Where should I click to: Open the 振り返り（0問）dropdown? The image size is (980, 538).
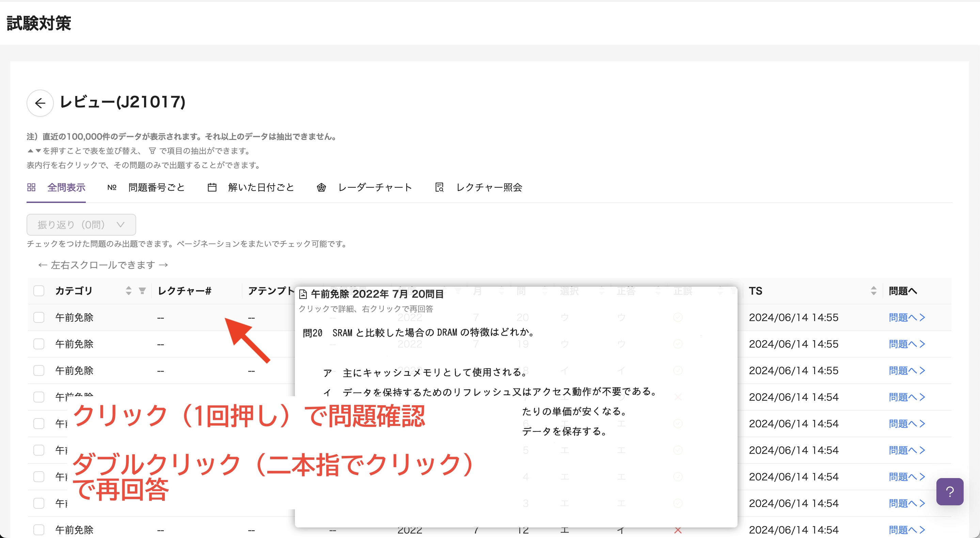pos(81,224)
